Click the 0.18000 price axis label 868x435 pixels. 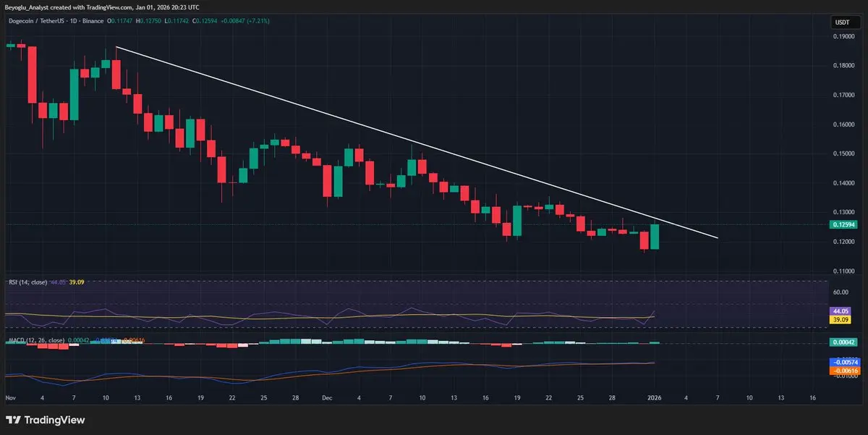(845, 65)
